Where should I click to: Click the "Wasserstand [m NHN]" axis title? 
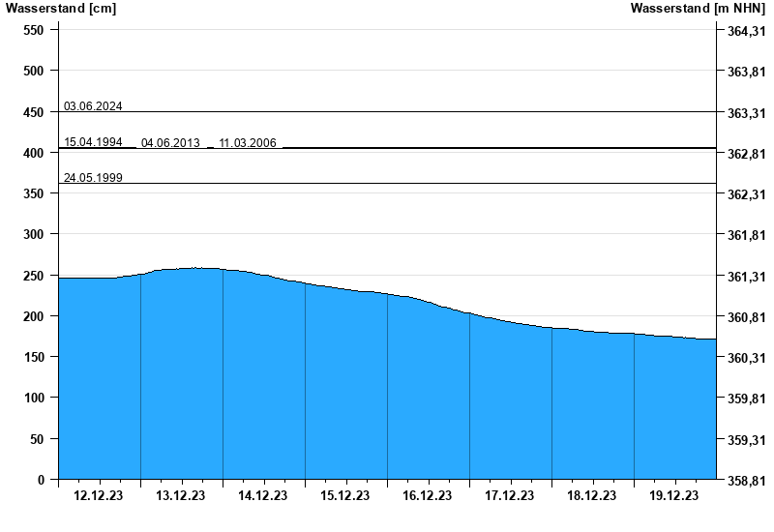pyautogui.click(x=697, y=9)
